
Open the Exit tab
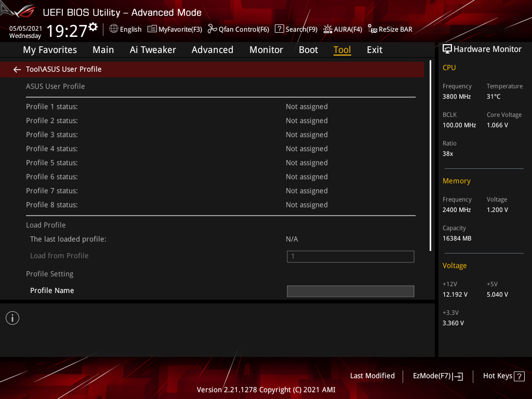pos(375,50)
